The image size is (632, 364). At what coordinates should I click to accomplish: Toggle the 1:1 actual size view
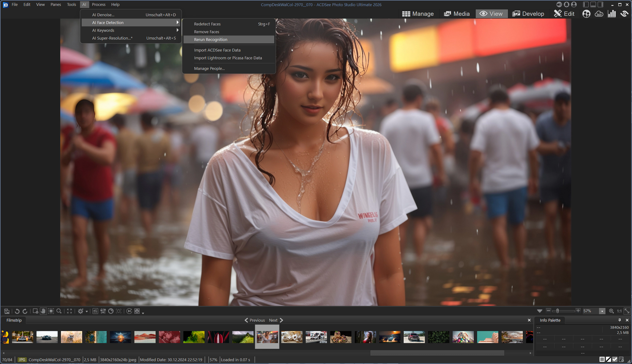619,311
